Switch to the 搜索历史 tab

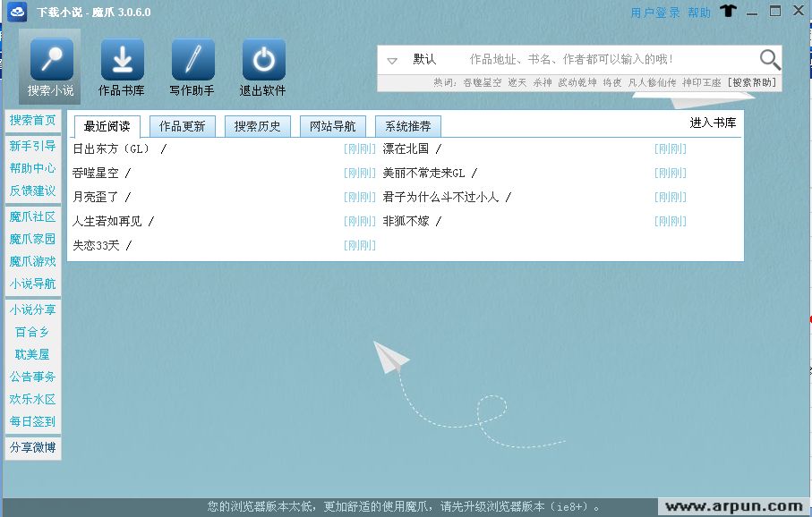257,126
